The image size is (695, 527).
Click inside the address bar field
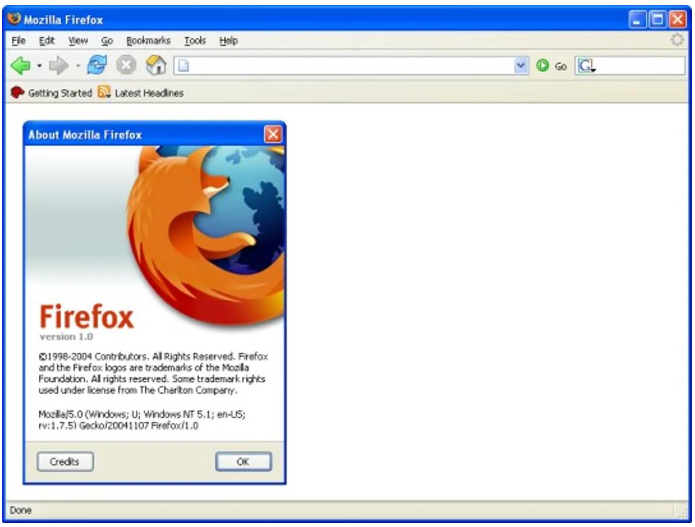point(351,66)
